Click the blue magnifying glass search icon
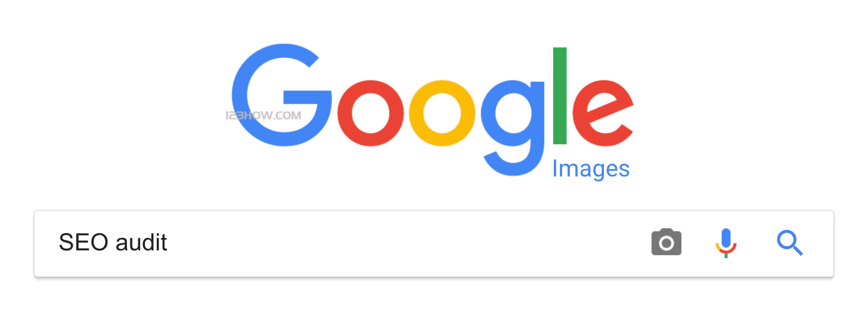 pyautogui.click(x=790, y=243)
